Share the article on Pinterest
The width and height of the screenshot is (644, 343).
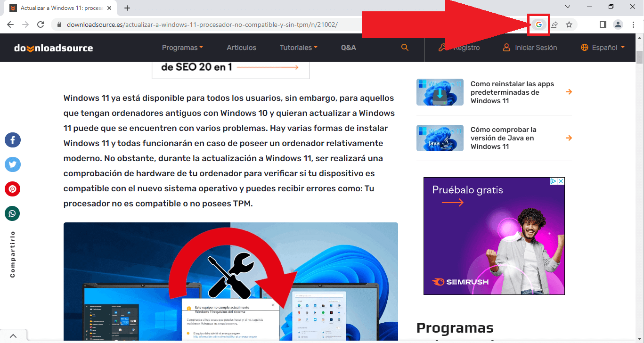pyautogui.click(x=13, y=189)
